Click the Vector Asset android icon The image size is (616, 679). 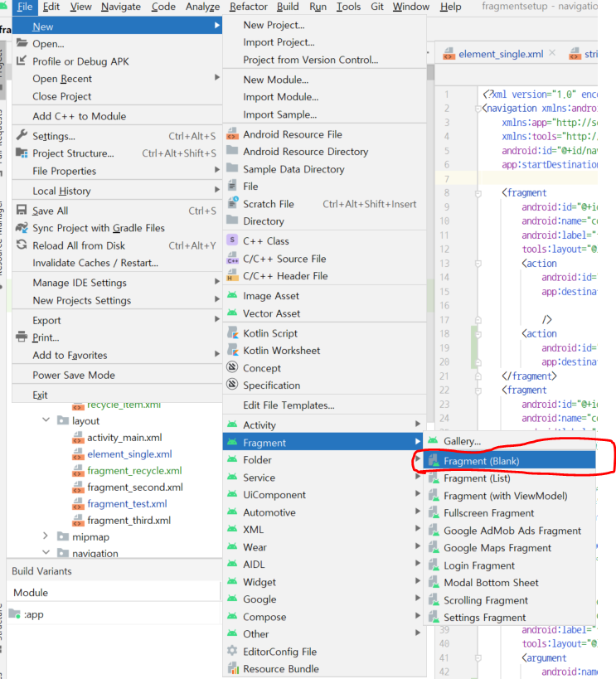click(x=233, y=313)
